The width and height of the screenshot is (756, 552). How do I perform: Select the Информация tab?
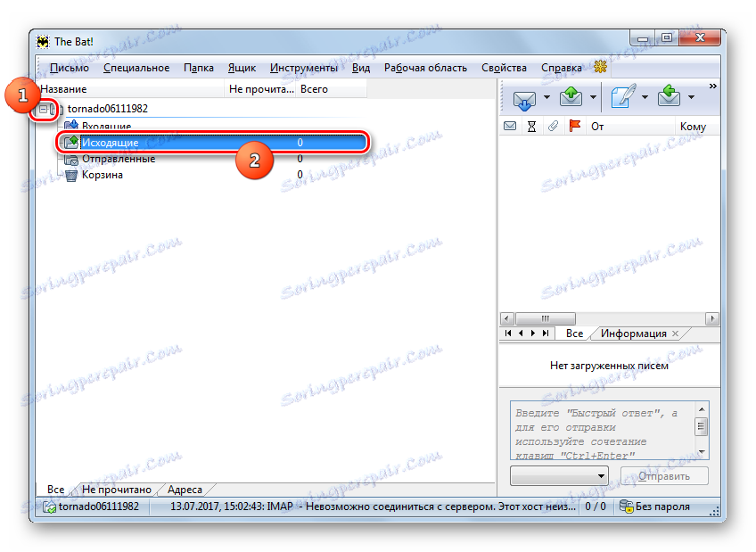634,334
